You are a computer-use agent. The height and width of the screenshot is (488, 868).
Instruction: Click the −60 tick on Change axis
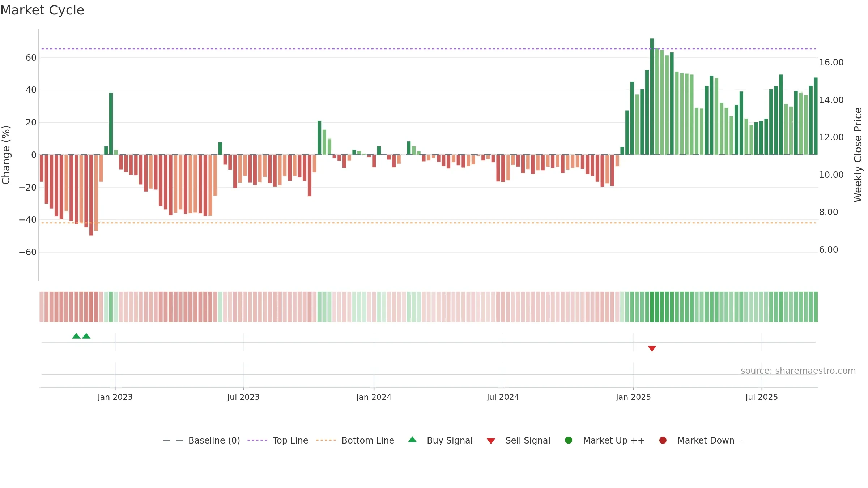(28, 252)
